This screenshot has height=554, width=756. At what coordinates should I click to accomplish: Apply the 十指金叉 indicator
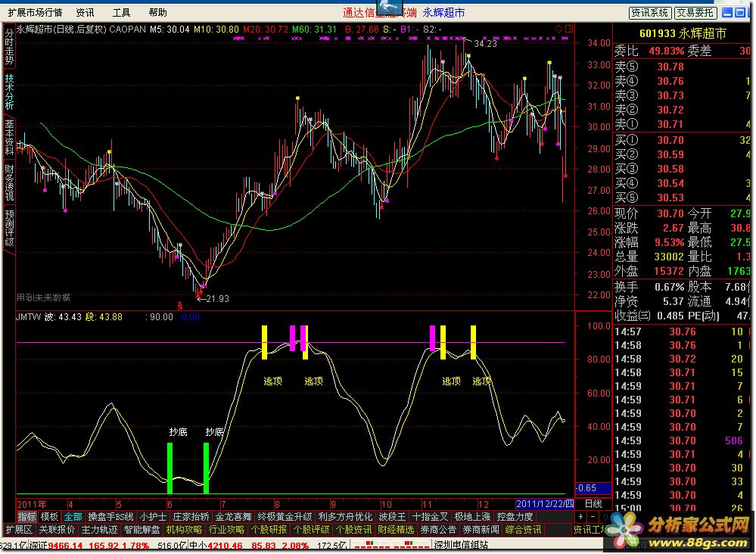430,516
